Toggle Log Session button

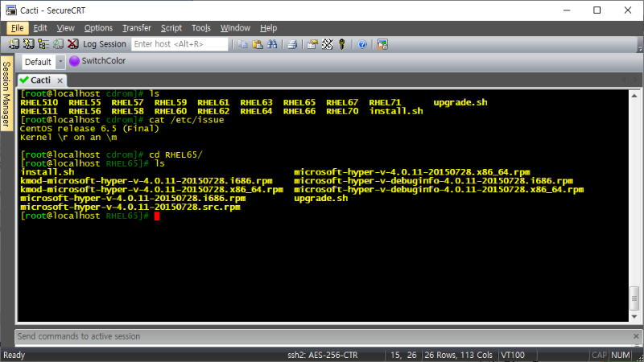click(x=105, y=44)
